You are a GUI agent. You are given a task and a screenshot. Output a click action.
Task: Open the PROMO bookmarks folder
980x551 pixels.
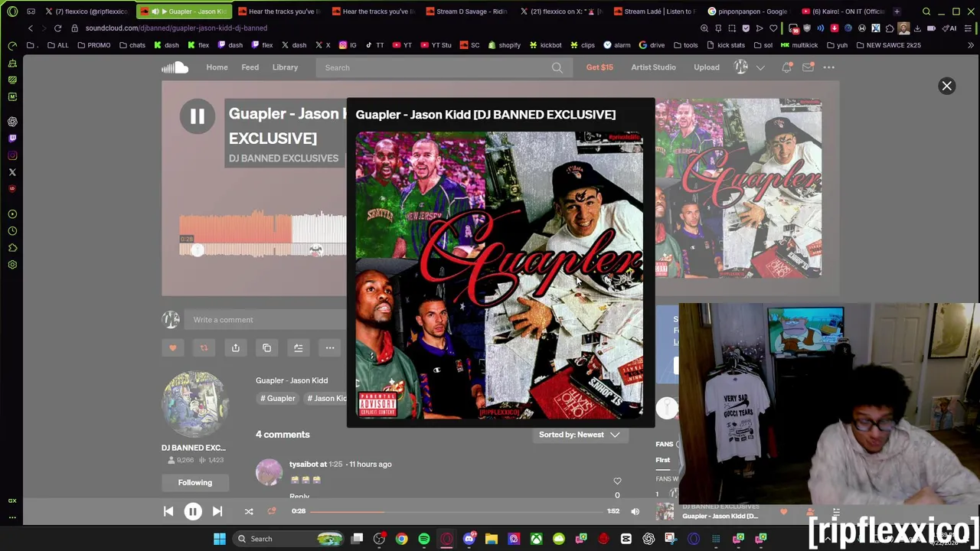pos(93,45)
